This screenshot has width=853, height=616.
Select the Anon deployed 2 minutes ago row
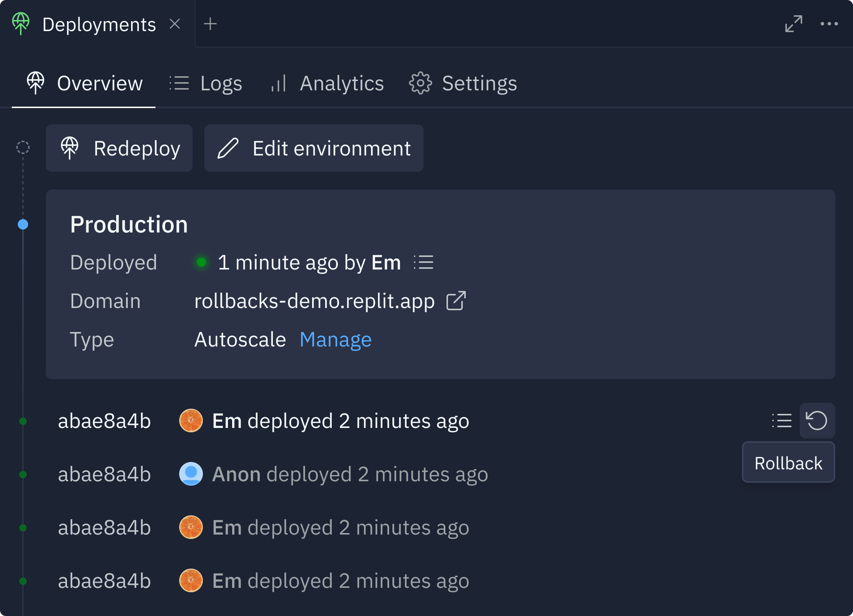(350, 474)
